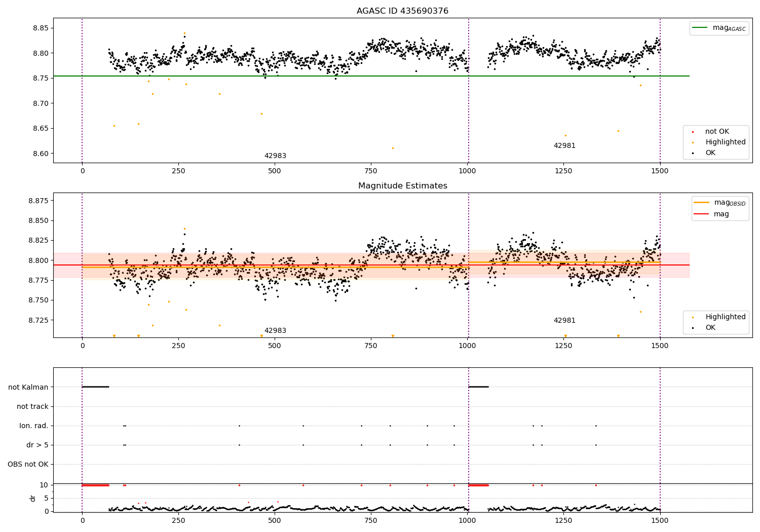Select the mag AGASC legend entry in top plot

pyautogui.click(x=719, y=28)
